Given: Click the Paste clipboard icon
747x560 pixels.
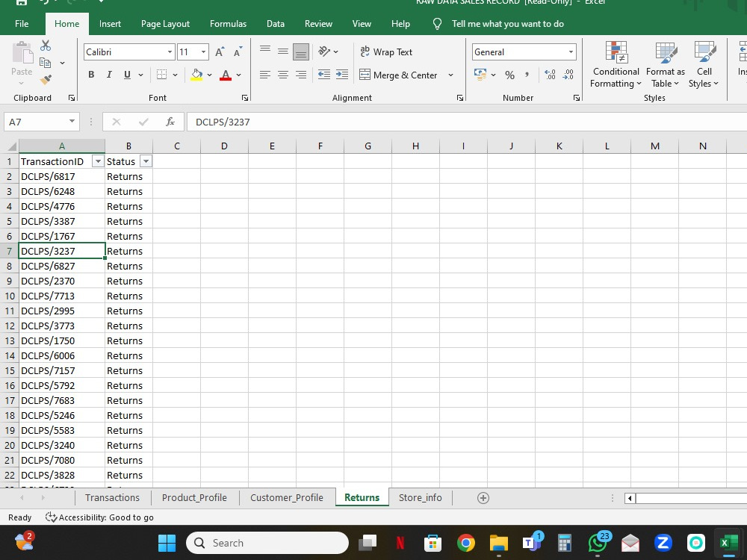Looking at the screenshot, I should click(22, 53).
